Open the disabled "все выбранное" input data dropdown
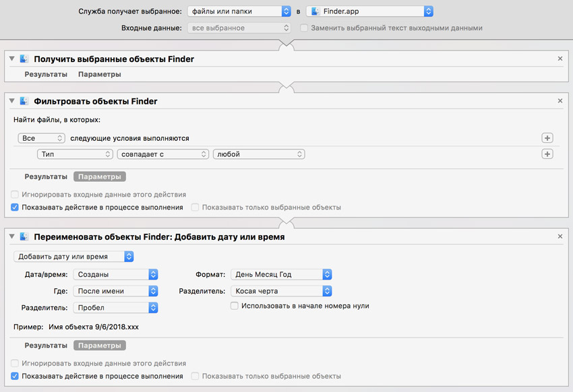This screenshot has width=573, height=392. 239,28
